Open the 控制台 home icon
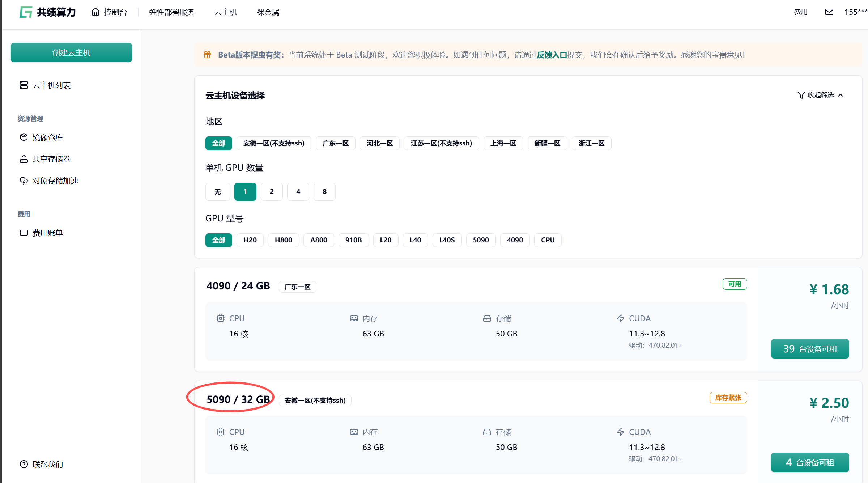Image resolution: width=868 pixels, height=483 pixels. 95,12
